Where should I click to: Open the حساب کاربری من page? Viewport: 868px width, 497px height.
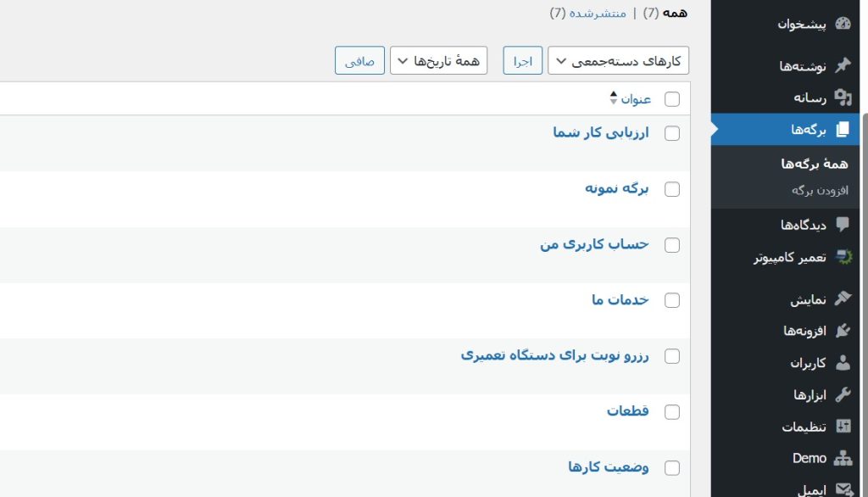tap(594, 243)
